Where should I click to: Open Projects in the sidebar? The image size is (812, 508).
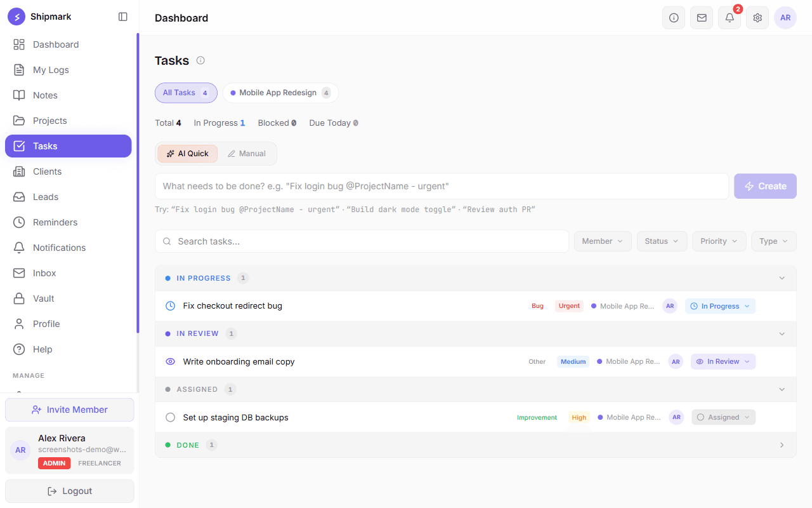69,121
